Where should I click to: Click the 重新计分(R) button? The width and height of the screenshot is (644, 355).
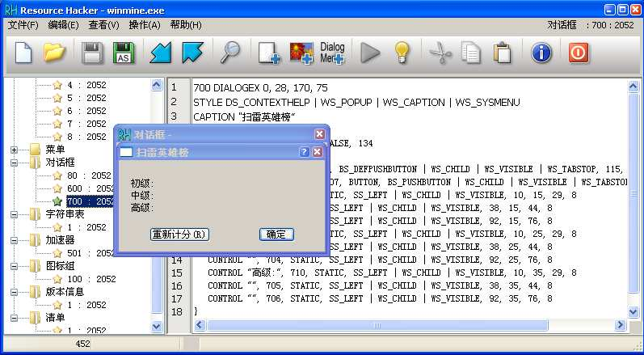click(x=180, y=235)
